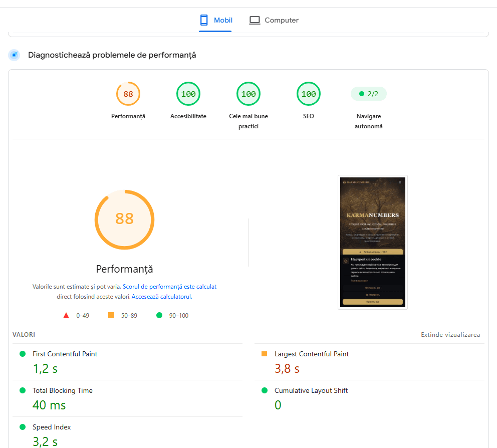497x448 pixels.
Task: Click Extinde vizualizarea to expand metrics
Action: pos(450,335)
